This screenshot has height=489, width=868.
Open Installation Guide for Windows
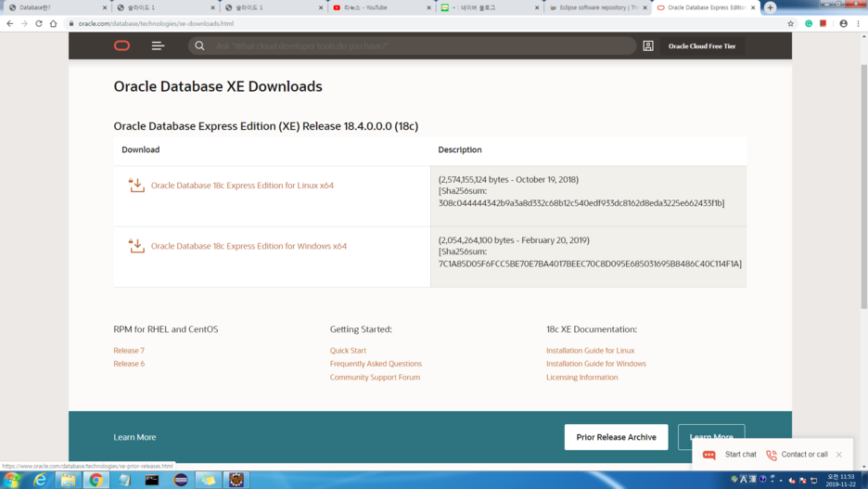coord(596,364)
